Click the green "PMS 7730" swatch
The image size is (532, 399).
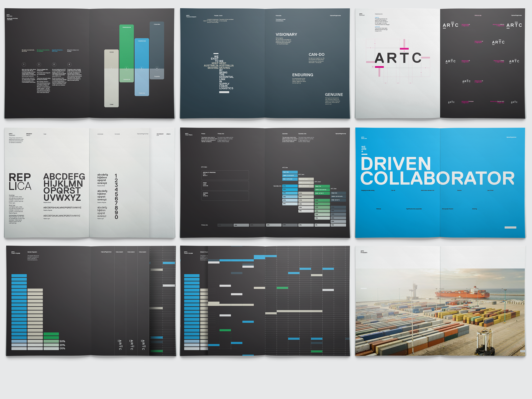[322, 186]
